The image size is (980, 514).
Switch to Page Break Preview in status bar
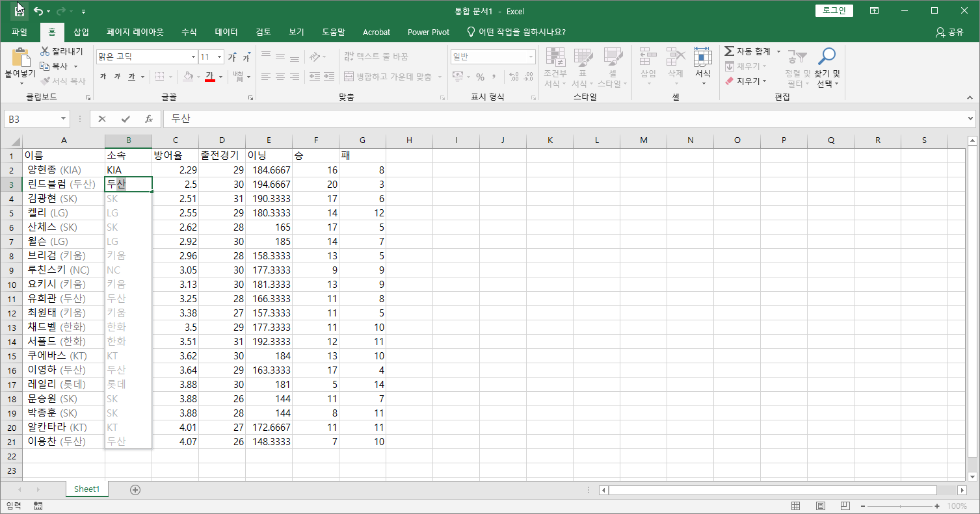(845, 506)
